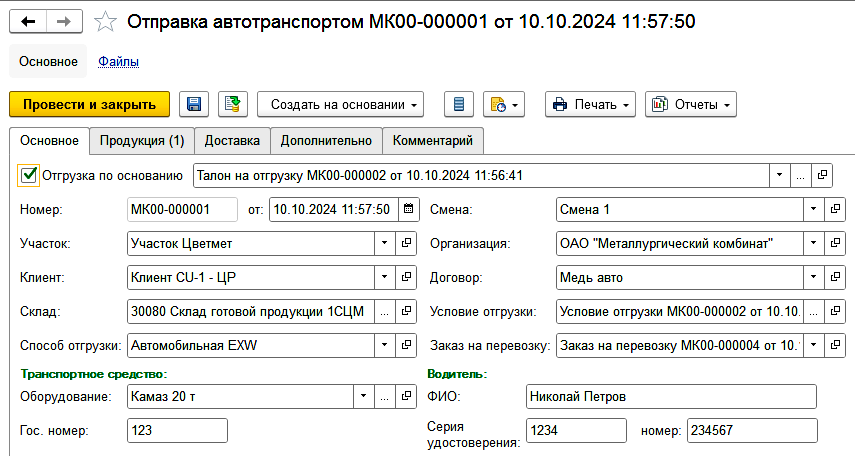Expand the Участок dropdown list
This screenshot has height=456, width=855.
(385, 243)
